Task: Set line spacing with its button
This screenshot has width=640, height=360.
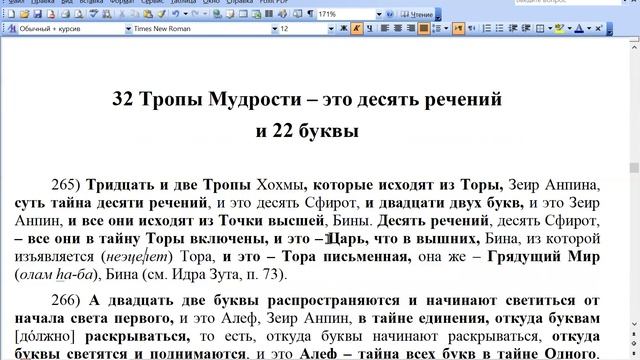Action: pos(437,29)
